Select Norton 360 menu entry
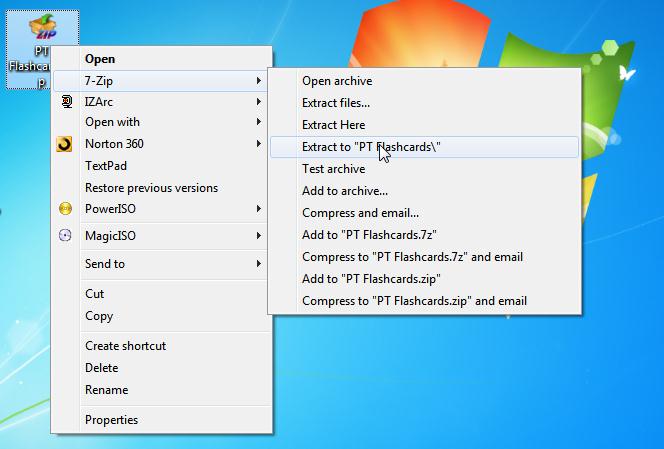This screenshot has width=664, height=449. (161, 144)
